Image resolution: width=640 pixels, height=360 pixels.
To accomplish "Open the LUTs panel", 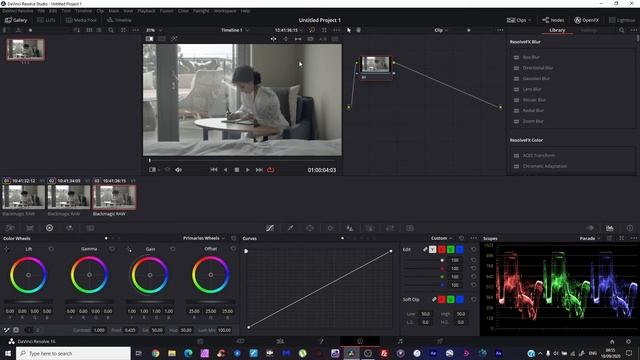I will 46,20.
